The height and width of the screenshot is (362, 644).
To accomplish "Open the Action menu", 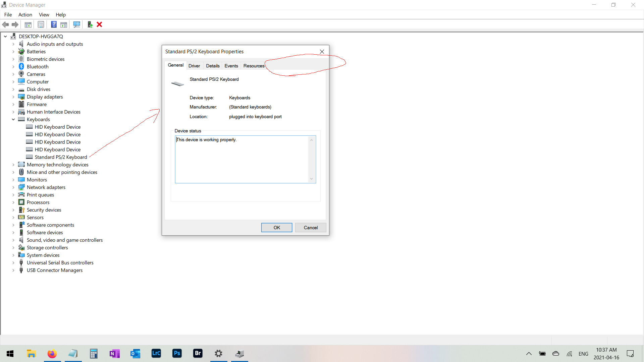I will tap(25, 15).
